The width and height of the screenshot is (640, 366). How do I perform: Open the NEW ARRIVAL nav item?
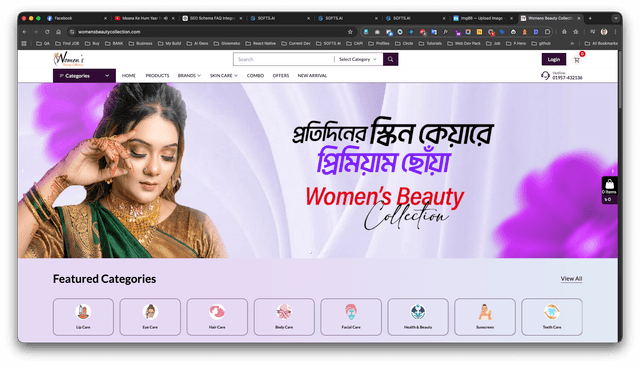click(x=312, y=76)
